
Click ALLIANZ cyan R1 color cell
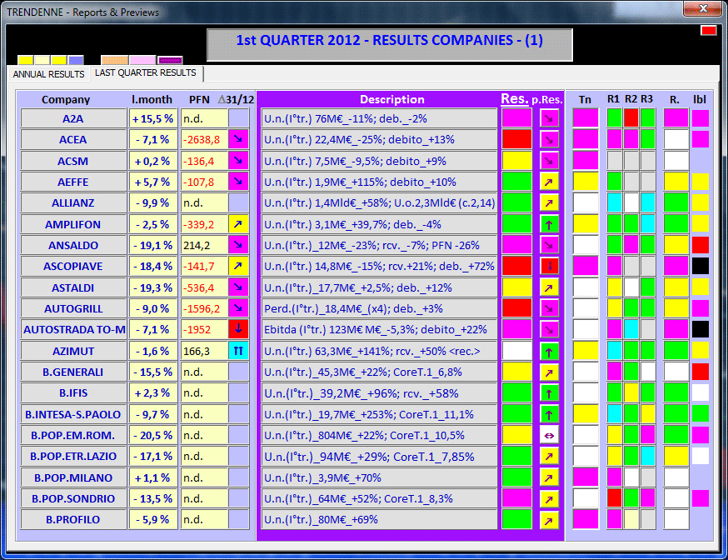click(x=614, y=203)
